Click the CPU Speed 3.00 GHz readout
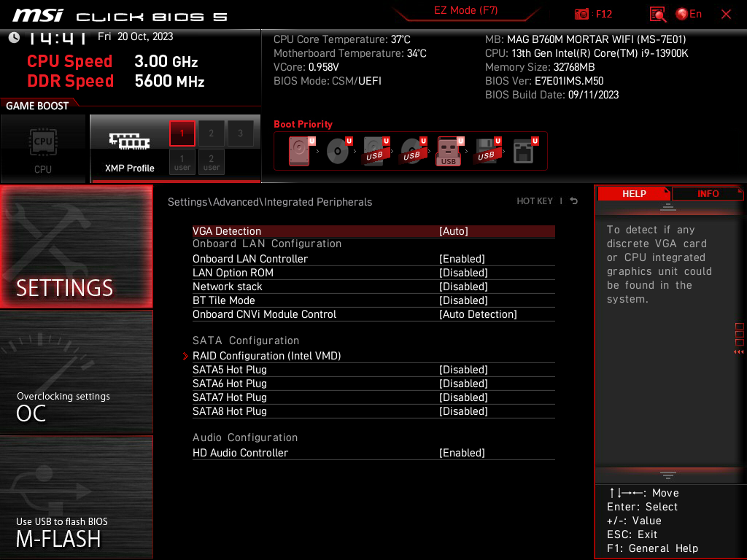The width and height of the screenshot is (747, 560). click(x=112, y=61)
